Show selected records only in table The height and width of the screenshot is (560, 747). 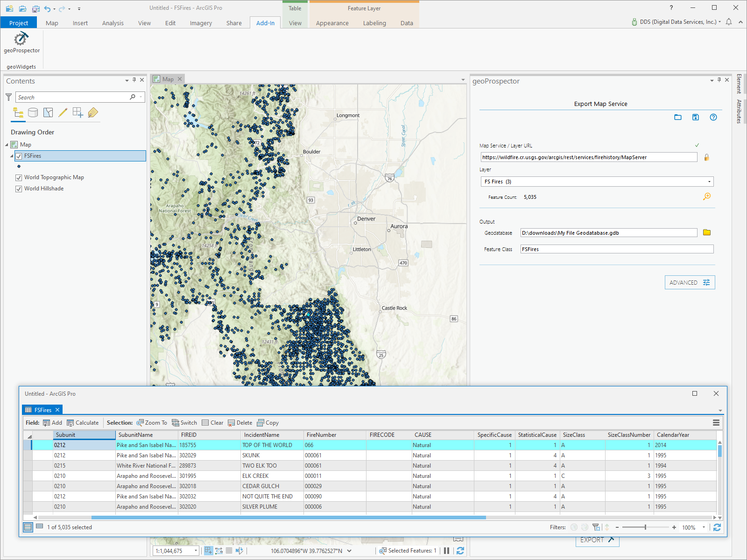pos(39,527)
